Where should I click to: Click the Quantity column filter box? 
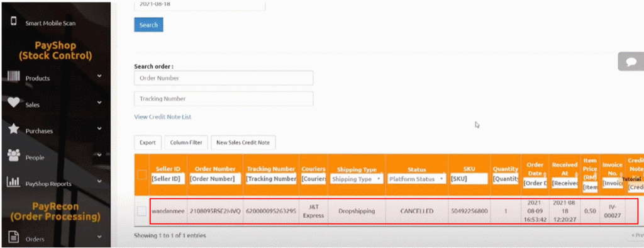click(x=506, y=179)
